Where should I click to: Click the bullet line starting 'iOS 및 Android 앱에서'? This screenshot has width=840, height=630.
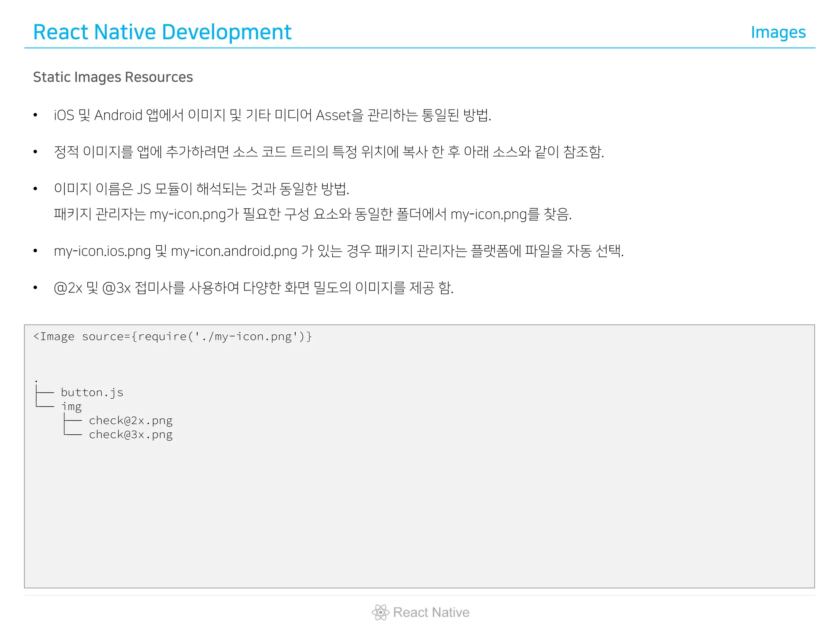(x=272, y=115)
